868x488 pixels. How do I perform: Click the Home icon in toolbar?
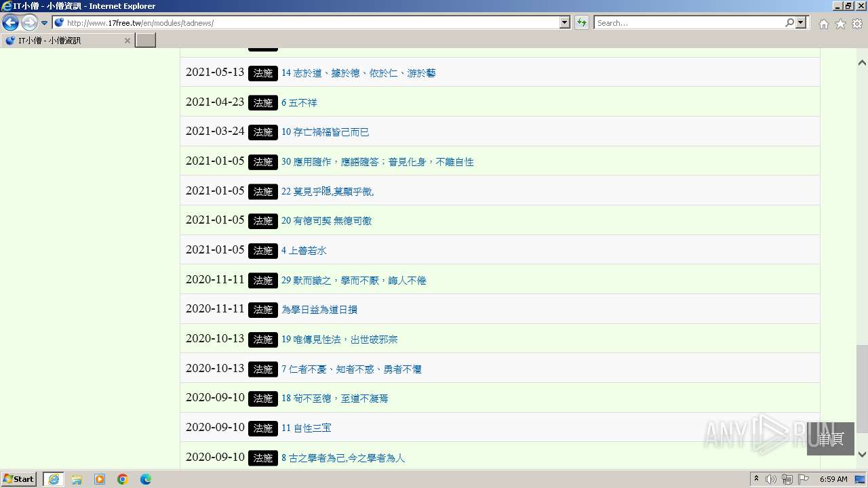(823, 23)
